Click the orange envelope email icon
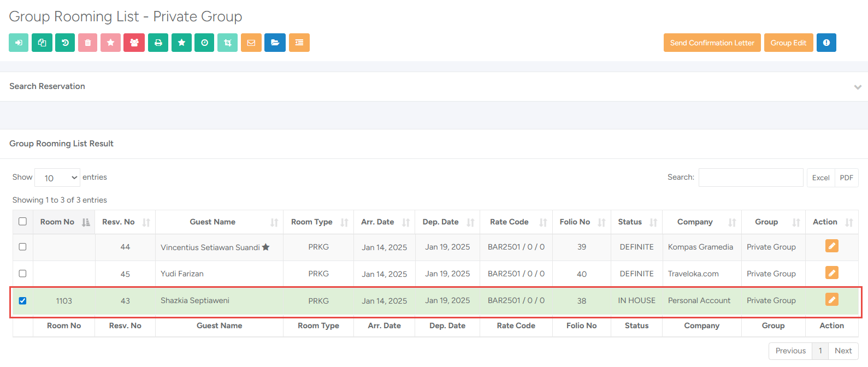Viewport: 868px width, 367px height. [251, 43]
